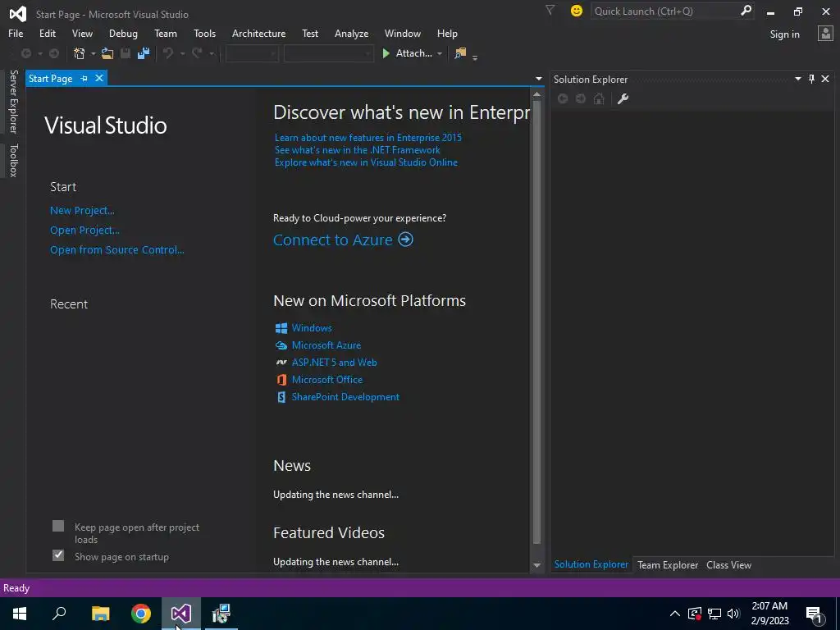Viewport: 840px width, 630px height.
Task: Click the Navigate Forward toolbar icon
Action: tap(54, 53)
